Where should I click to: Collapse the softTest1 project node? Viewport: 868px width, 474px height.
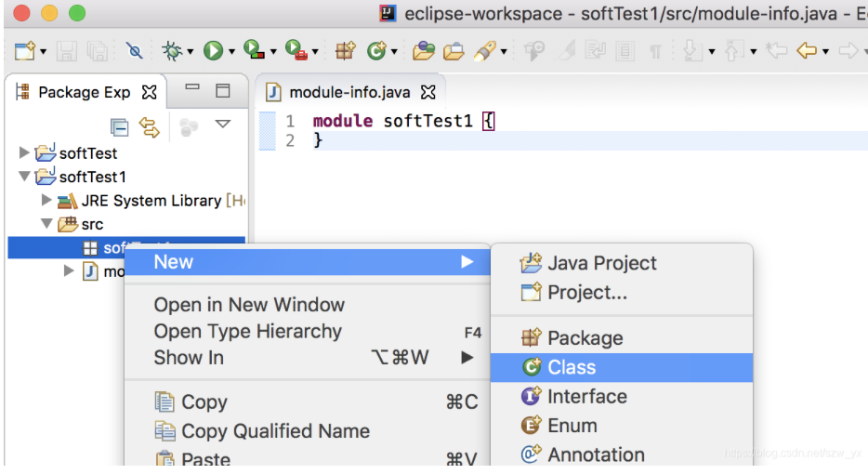[24, 177]
